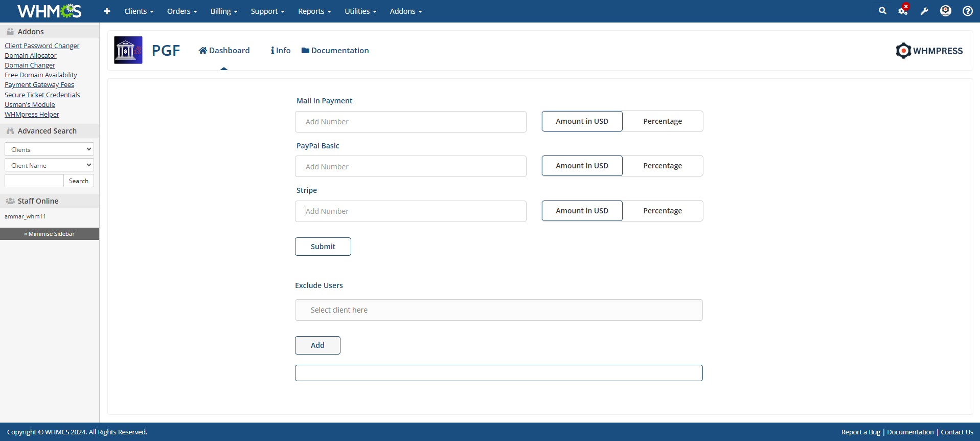Open the Documentation tab
The image size is (980, 441).
click(335, 51)
